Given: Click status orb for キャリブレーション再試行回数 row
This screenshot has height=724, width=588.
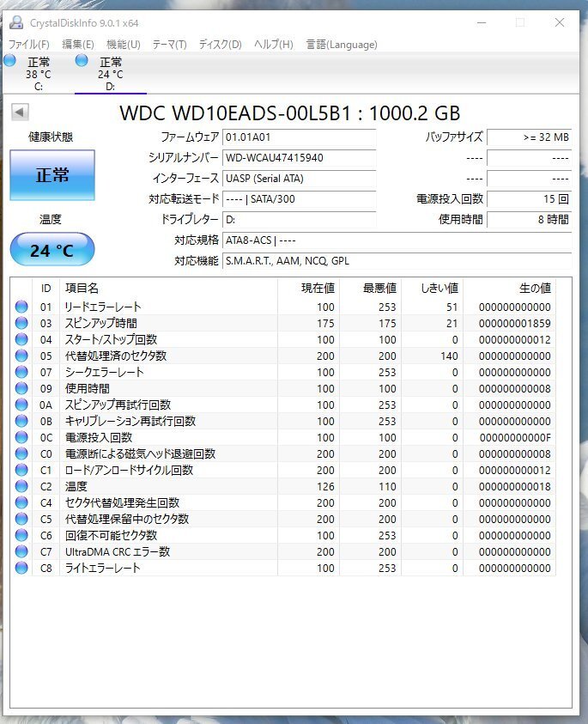Looking at the screenshot, I should tap(21, 421).
